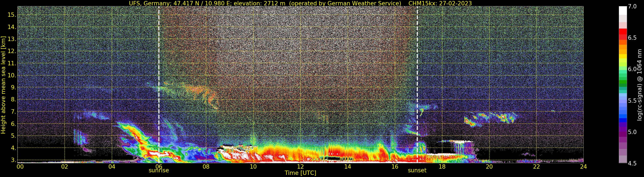The height and width of the screenshot is (177, 644).
Task: Click the '4.' height axis tick label
Action: click(13, 148)
